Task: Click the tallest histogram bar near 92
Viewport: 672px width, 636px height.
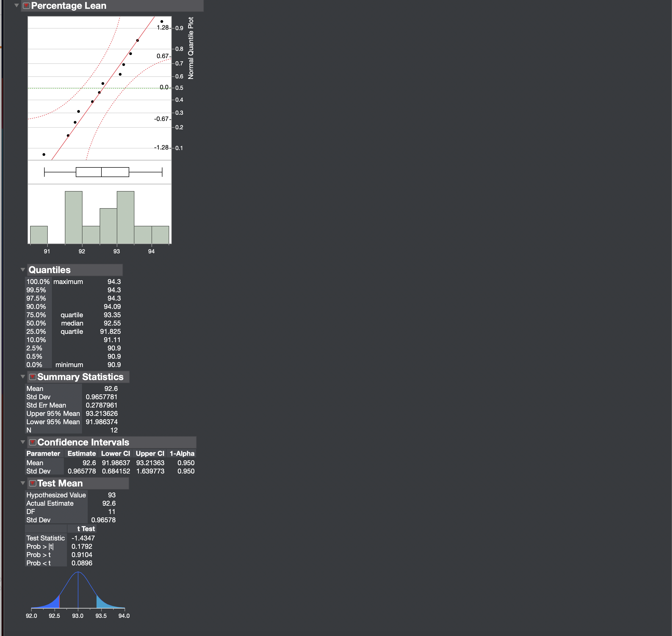Action: 74,214
